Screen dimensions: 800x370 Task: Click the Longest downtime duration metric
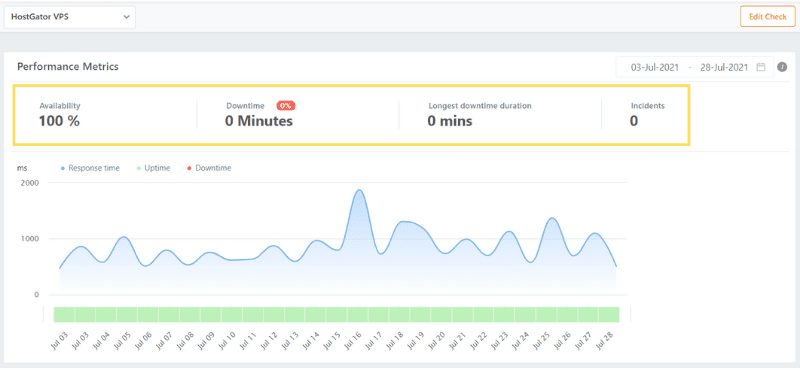pyautogui.click(x=479, y=114)
